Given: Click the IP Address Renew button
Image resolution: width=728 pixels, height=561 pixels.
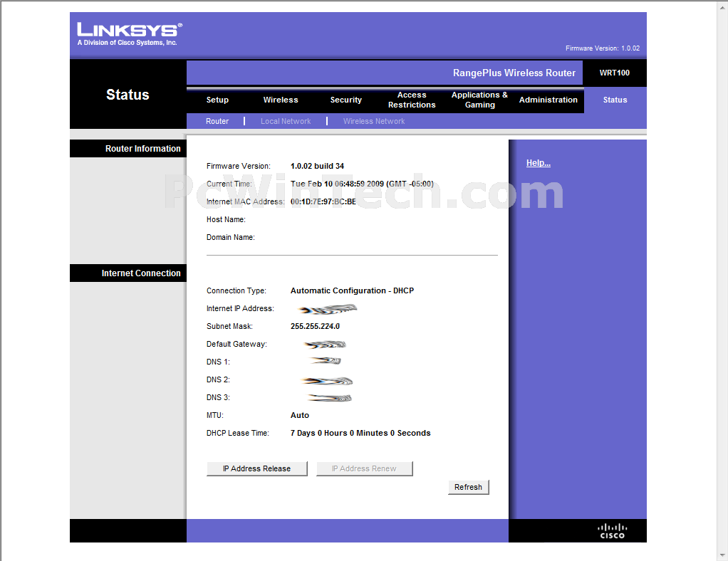Looking at the screenshot, I should click(364, 468).
